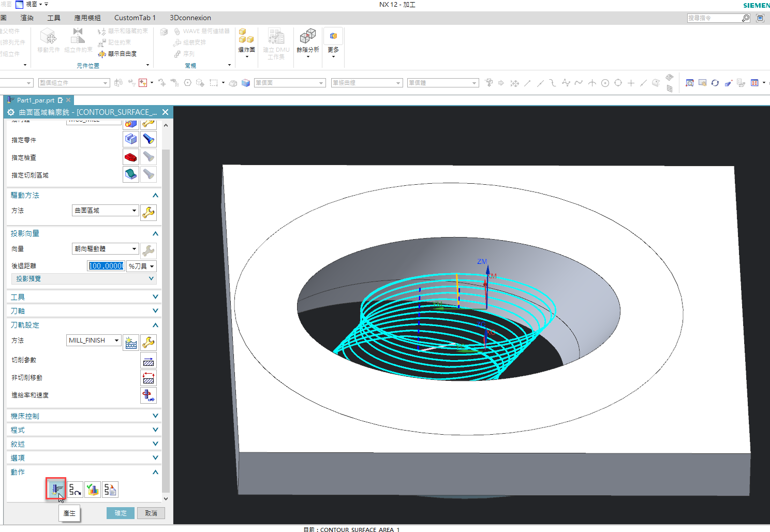770x532 pixels.
Task: Open 非切削移動 non-cutting moves icon
Action: (149, 378)
